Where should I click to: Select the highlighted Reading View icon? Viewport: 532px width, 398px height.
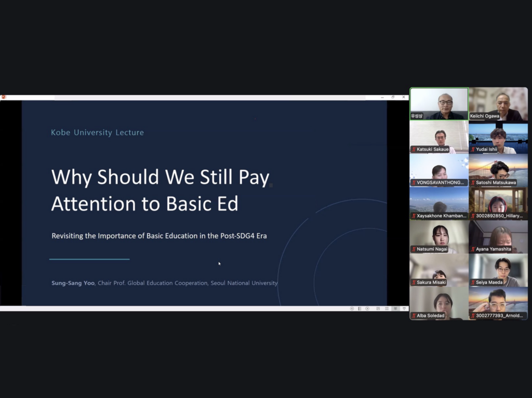click(x=395, y=309)
